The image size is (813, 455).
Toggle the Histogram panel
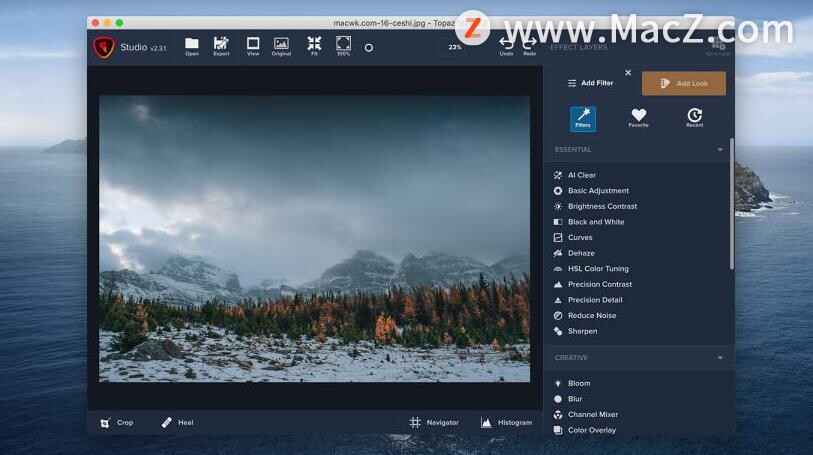[507, 423]
